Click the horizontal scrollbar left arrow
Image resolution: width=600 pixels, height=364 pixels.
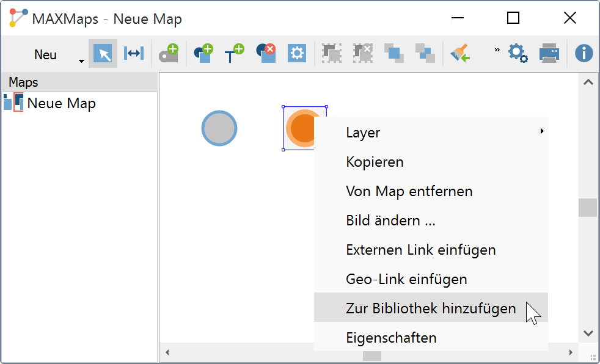(x=167, y=352)
